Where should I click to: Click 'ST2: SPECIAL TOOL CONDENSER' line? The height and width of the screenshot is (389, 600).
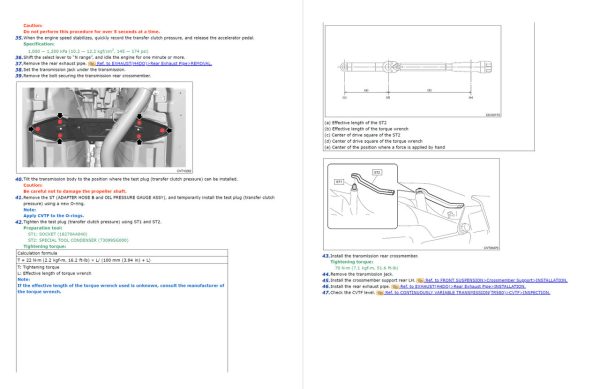pos(78,240)
